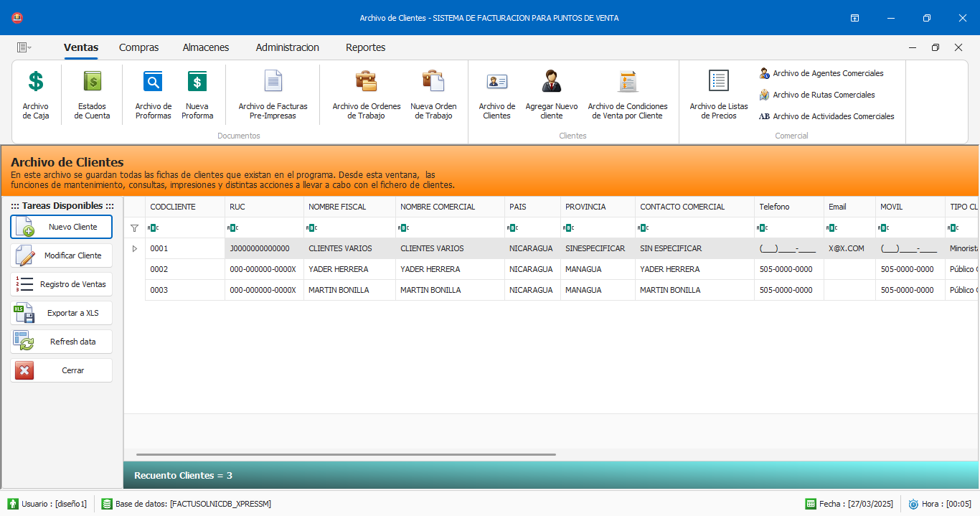Switch to the Administracion tab
The height and width of the screenshot is (516, 980).
(288, 47)
